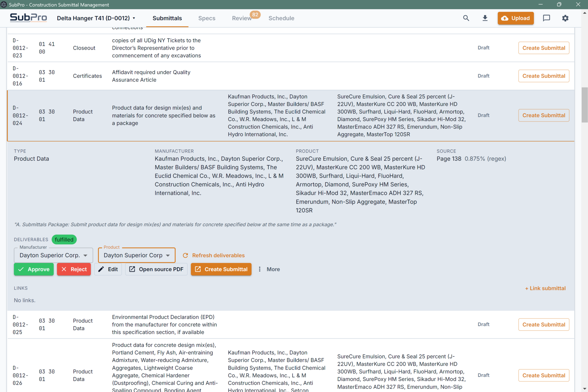Click the Edit button with pencil

(x=108, y=269)
